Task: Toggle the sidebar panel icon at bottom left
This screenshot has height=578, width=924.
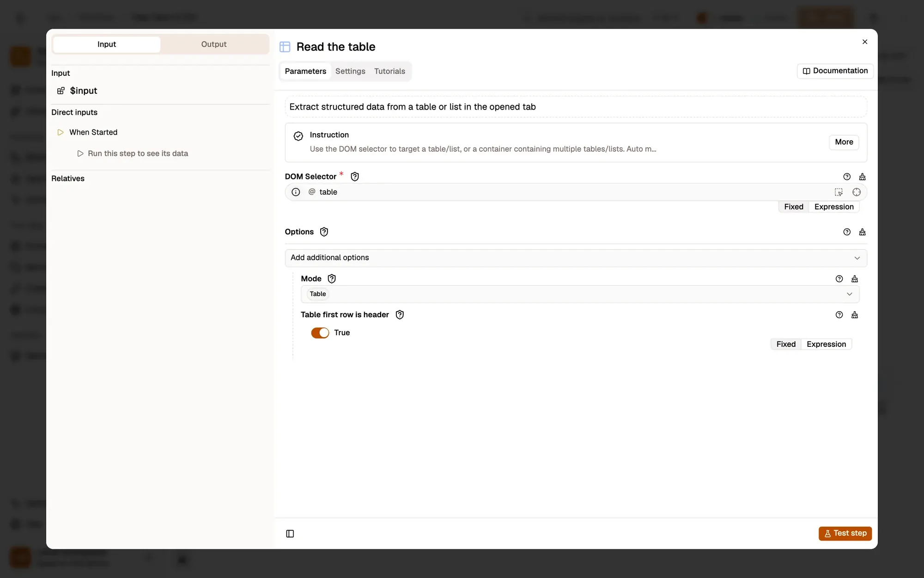Action: 290,534
